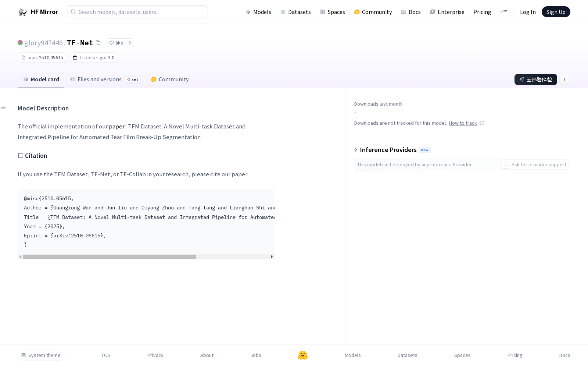This screenshot has width=588, height=368.
Task: Open the navigation overflow menu icon
Action: tap(503, 12)
